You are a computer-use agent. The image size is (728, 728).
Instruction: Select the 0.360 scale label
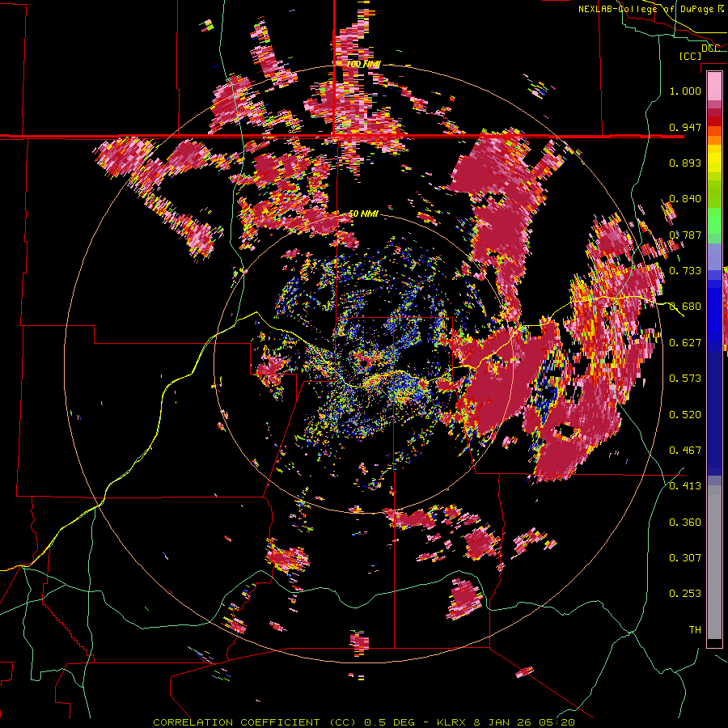(685, 522)
